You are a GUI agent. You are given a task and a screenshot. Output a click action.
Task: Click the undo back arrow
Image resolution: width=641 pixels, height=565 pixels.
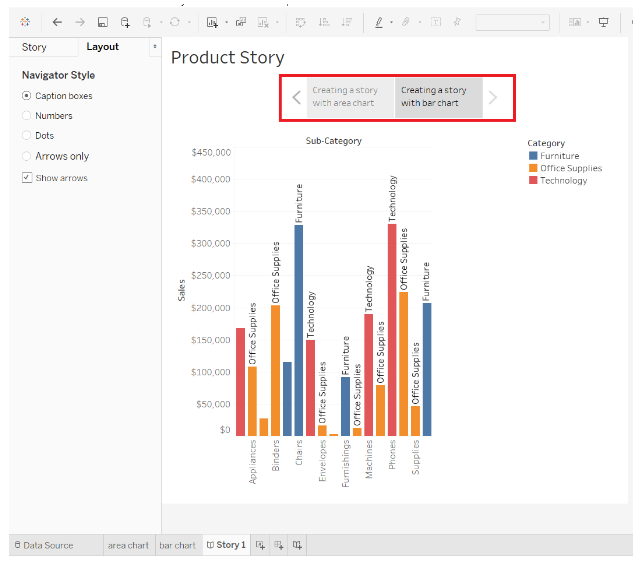tap(57, 22)
